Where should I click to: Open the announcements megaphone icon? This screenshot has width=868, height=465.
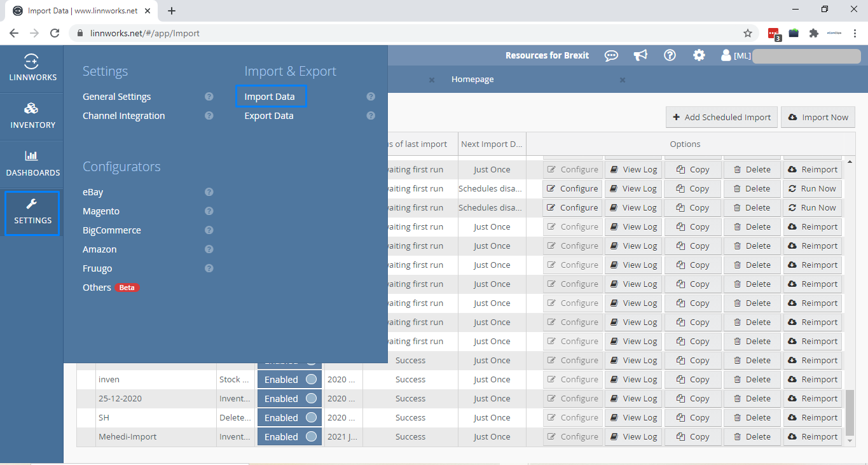[x=640, y=55]
